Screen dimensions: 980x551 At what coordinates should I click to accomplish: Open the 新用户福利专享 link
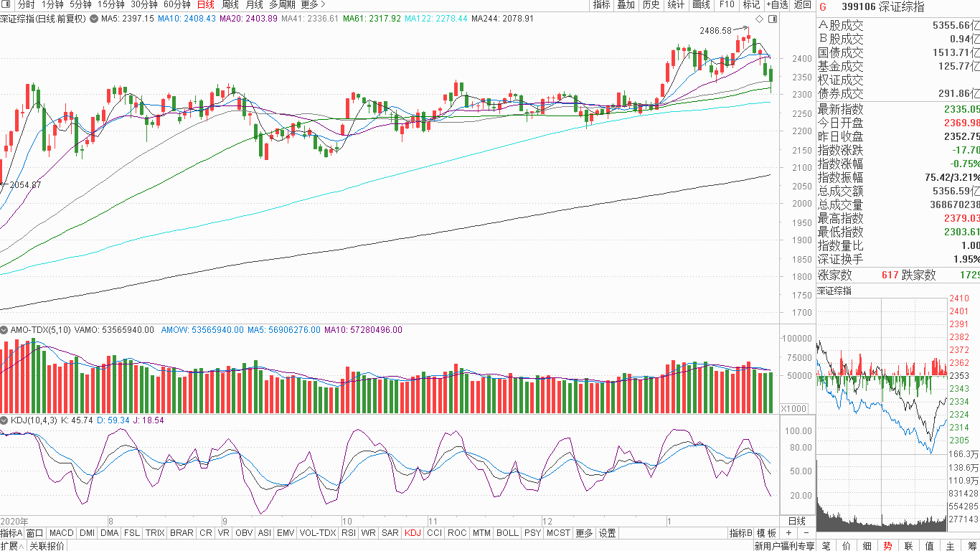coord(784,546)
